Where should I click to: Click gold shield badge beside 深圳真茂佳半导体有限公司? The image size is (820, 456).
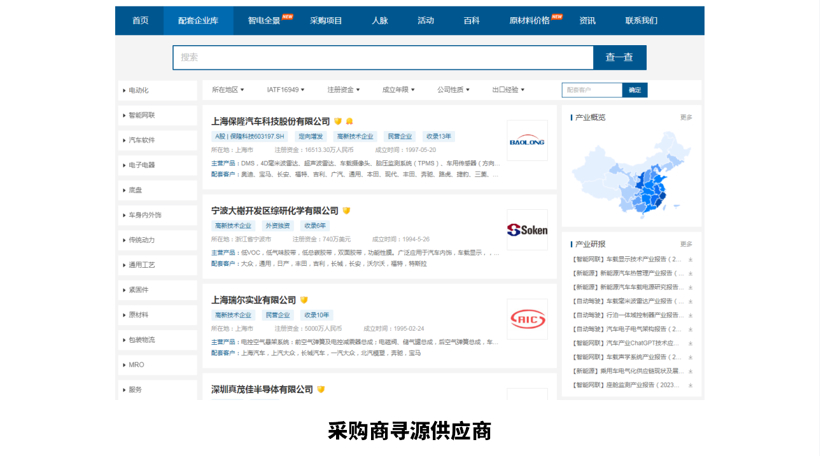coord(321,390)
